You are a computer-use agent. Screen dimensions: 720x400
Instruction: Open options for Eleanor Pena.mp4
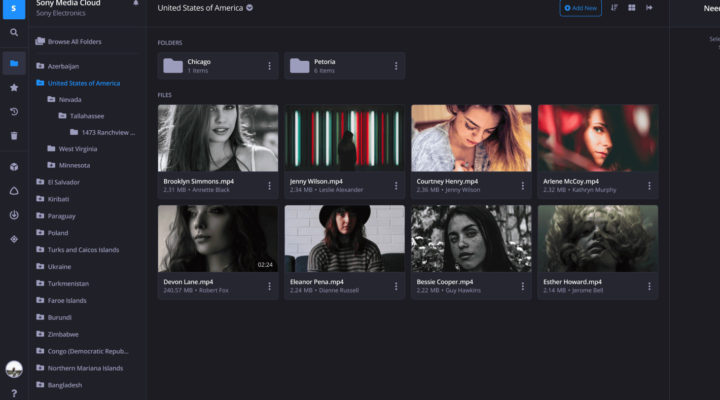pyautogui.click(x=396, y=287)
